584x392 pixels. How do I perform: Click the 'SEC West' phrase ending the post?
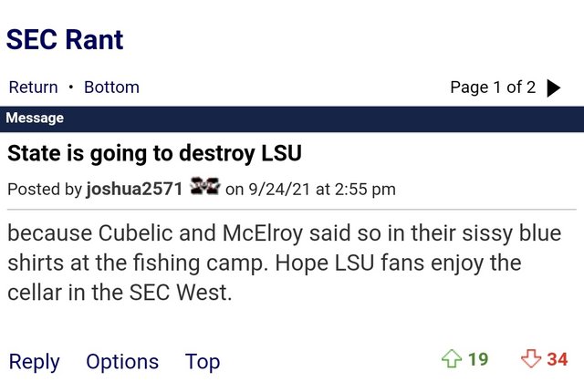tap(179, 293)
